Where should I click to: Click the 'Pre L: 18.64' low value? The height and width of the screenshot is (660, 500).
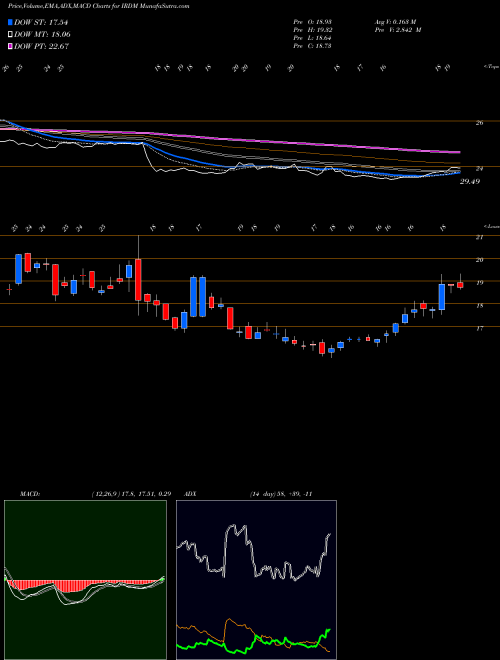coord(312,38)
